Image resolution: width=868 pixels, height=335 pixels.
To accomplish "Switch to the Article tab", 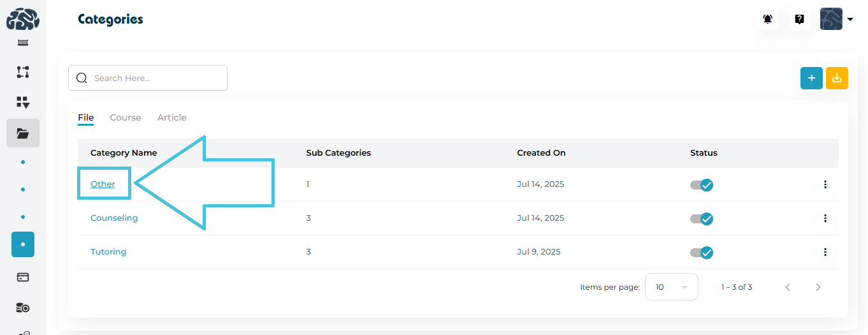I will [172, 117].
